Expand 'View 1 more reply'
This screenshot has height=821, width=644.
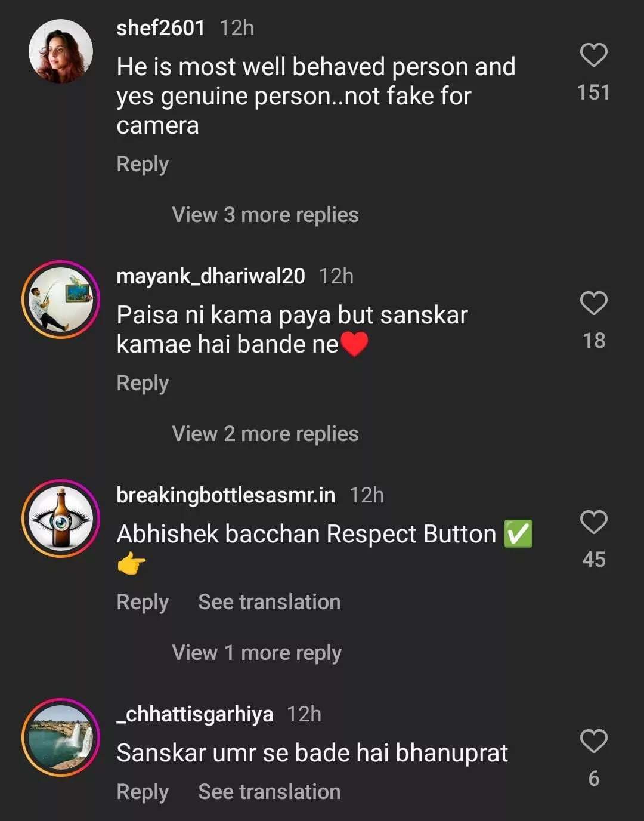(256, 653)
